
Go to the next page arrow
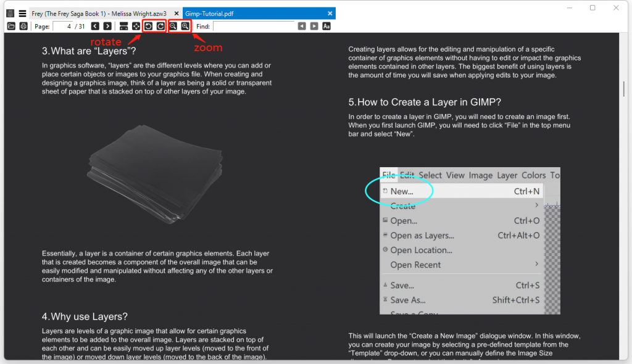pos(107,27)
